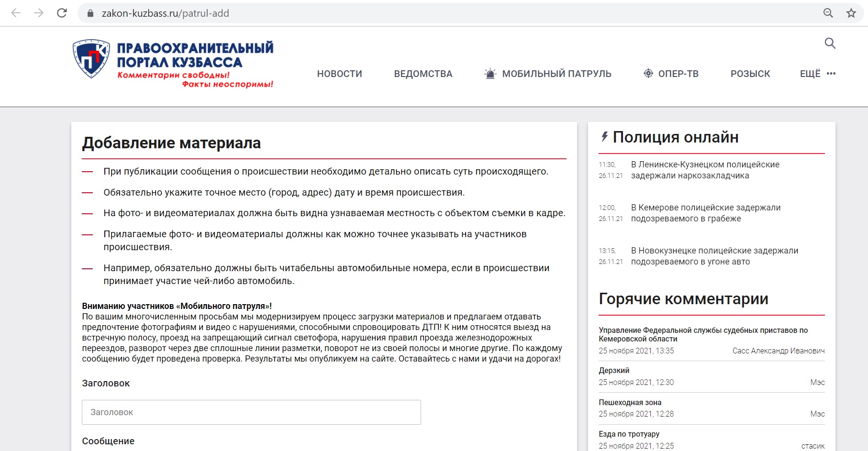Click the address bar URL zakon-kuzbass.ru/patrul-add
868x451 pixels.
coord(165,13)
